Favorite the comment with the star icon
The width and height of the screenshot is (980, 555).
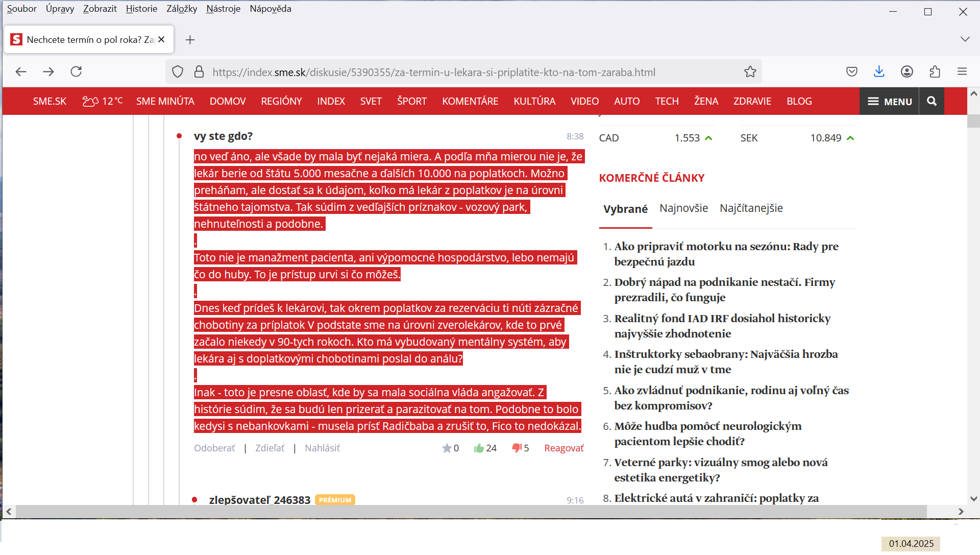click(447, 448)
